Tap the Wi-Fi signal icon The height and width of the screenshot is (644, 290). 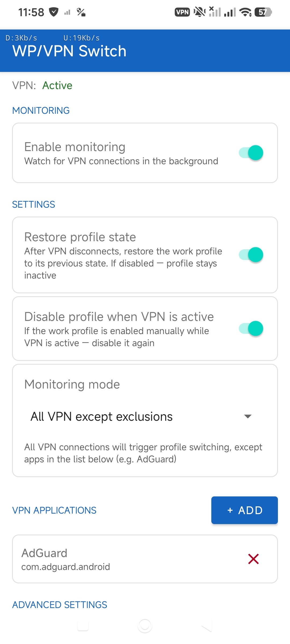pyautogui.click(x=245, y=12)
